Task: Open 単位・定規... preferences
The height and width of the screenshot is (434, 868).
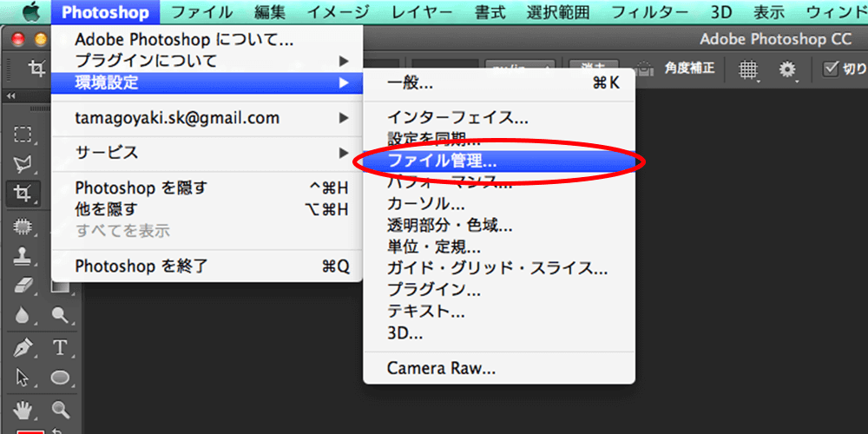Action: [x=499, y=247]
